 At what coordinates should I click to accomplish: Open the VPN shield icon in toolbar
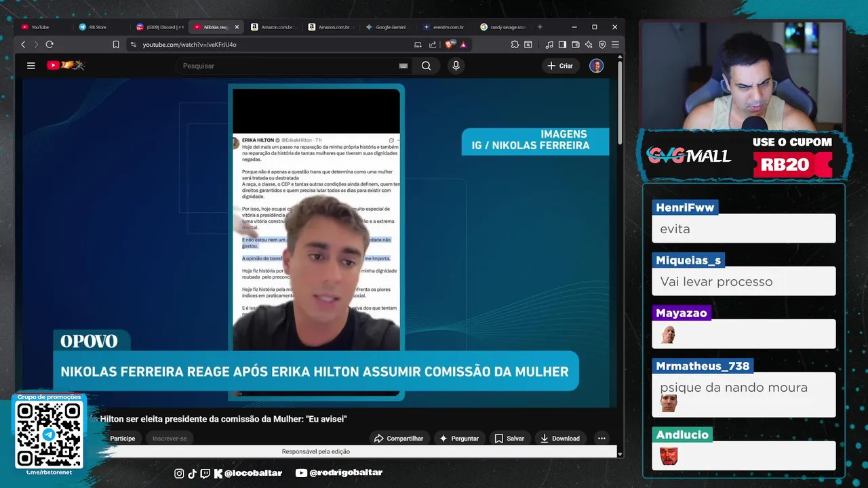602,45
